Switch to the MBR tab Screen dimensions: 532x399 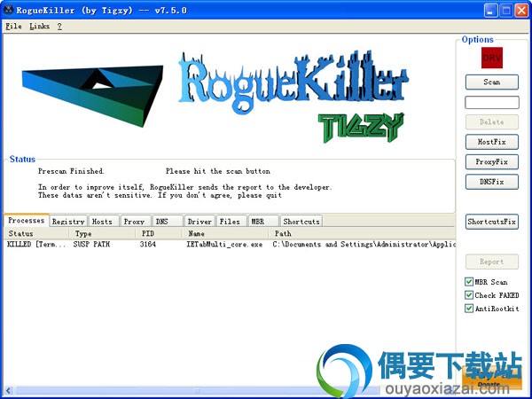point(263,221)
